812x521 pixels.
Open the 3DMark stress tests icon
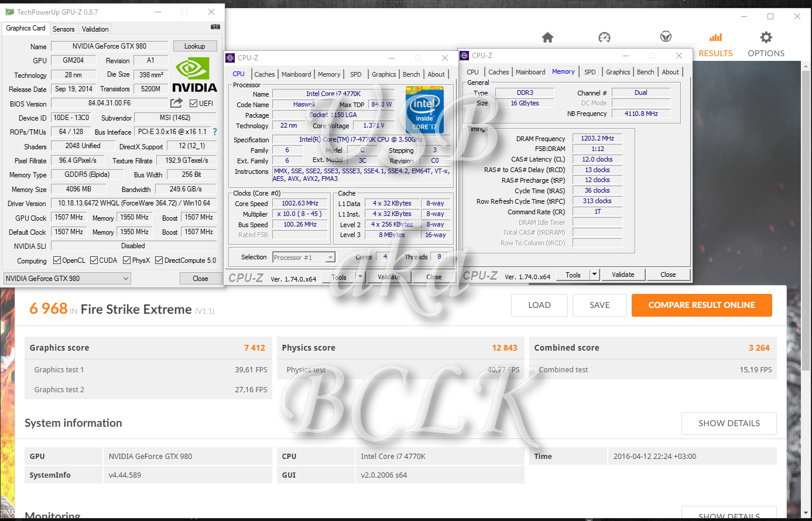(x=666, y=37)
